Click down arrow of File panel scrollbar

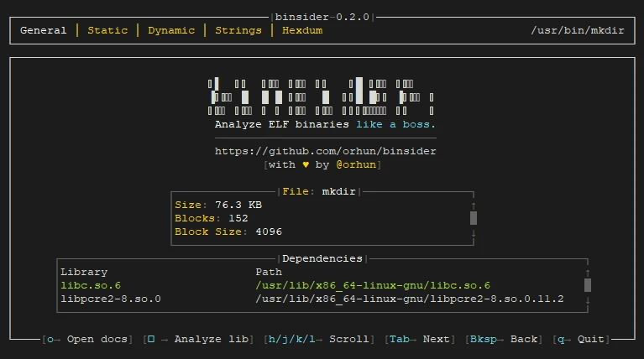(x=474, y=232)
